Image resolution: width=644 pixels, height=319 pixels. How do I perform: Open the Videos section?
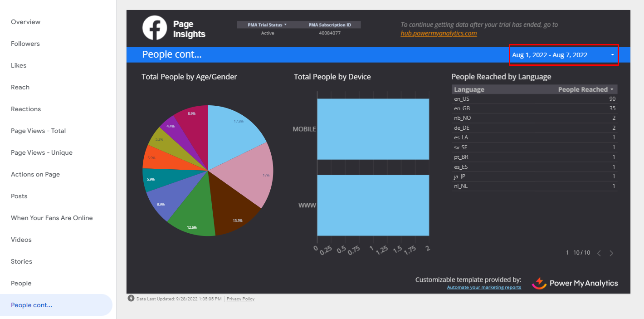(21, 240)
